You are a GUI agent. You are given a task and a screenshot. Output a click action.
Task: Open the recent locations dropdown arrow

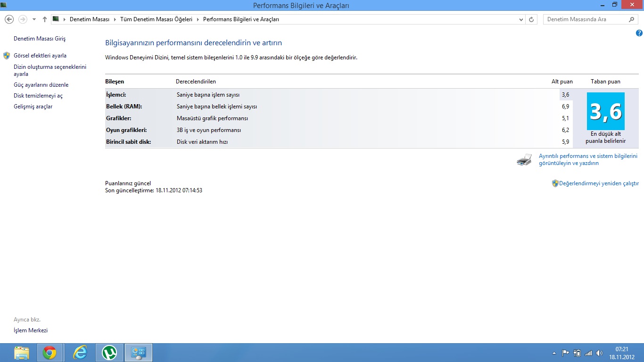(34, 20)
